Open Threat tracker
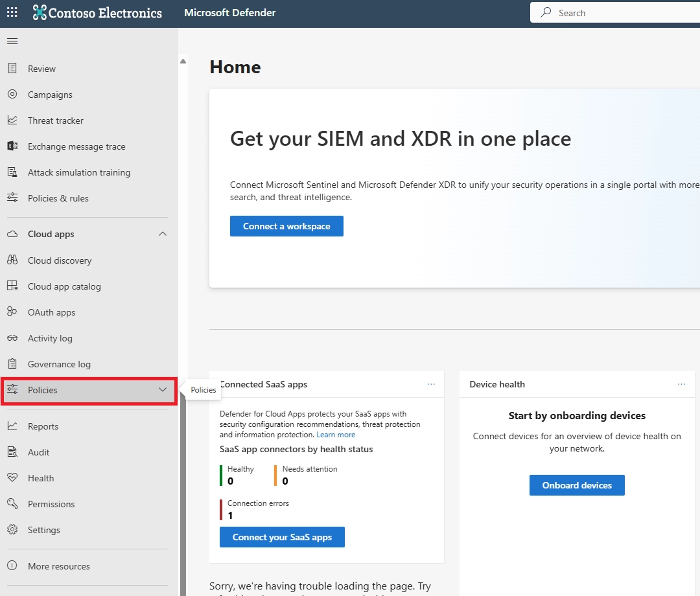Image resolution: width=700 pixels, height=596 pixels. tap(56, 120)
